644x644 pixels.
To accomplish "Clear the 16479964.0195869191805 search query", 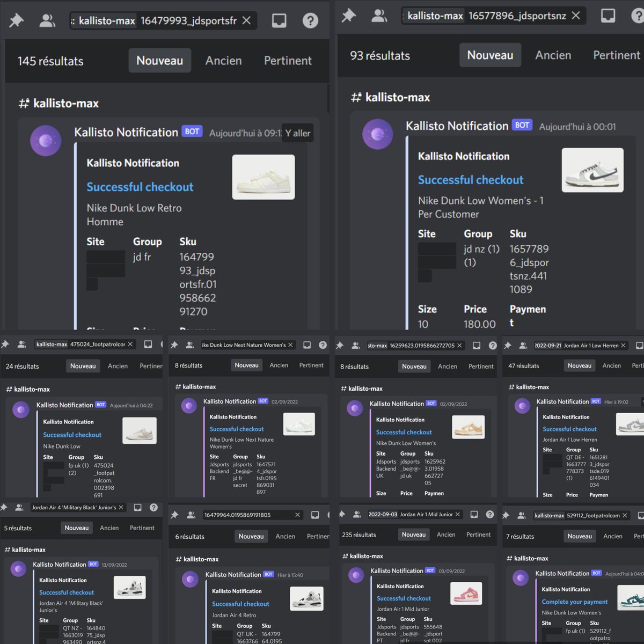I will (x=298, y=515).
